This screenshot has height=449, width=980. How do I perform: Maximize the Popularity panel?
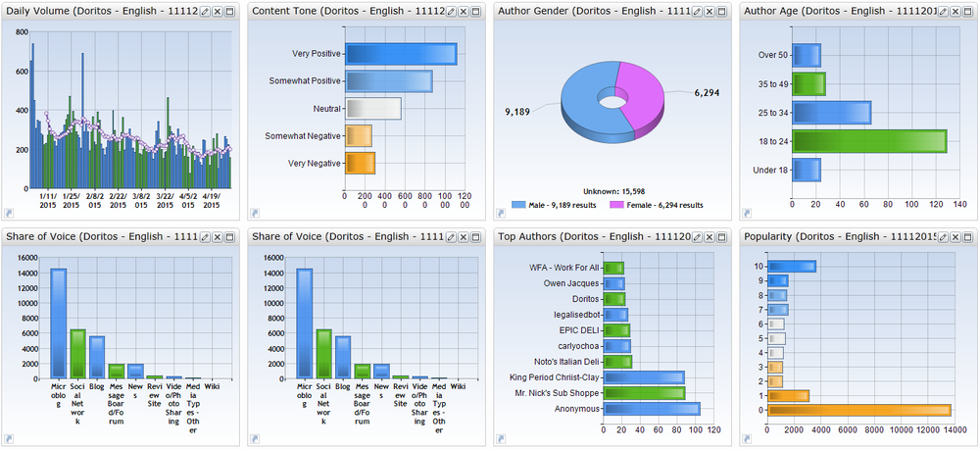click(968, 237)
